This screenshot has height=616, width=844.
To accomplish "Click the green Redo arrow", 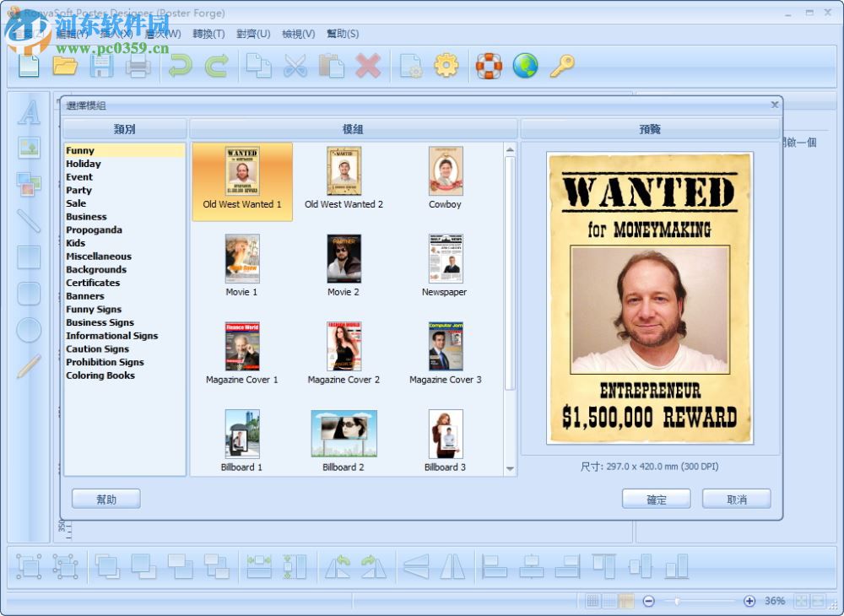I will [217, 66].
